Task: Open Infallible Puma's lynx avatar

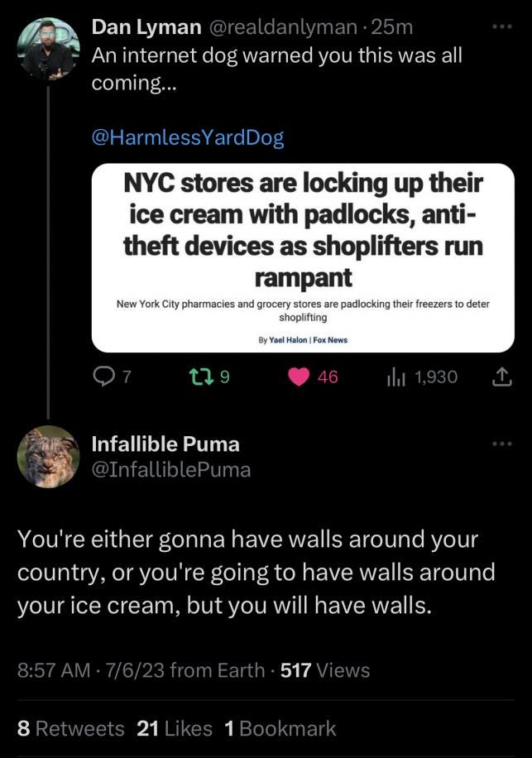Action: pyautogui.click(x=48, y=457)
